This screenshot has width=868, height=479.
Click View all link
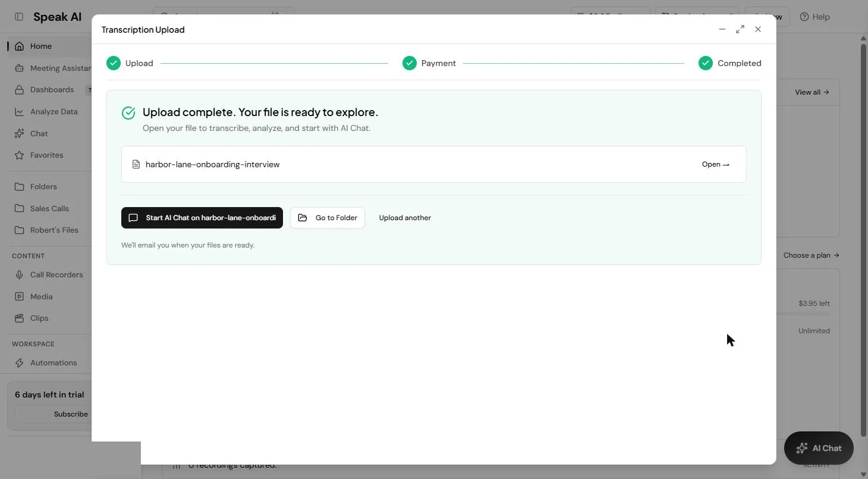pos(812,92)
